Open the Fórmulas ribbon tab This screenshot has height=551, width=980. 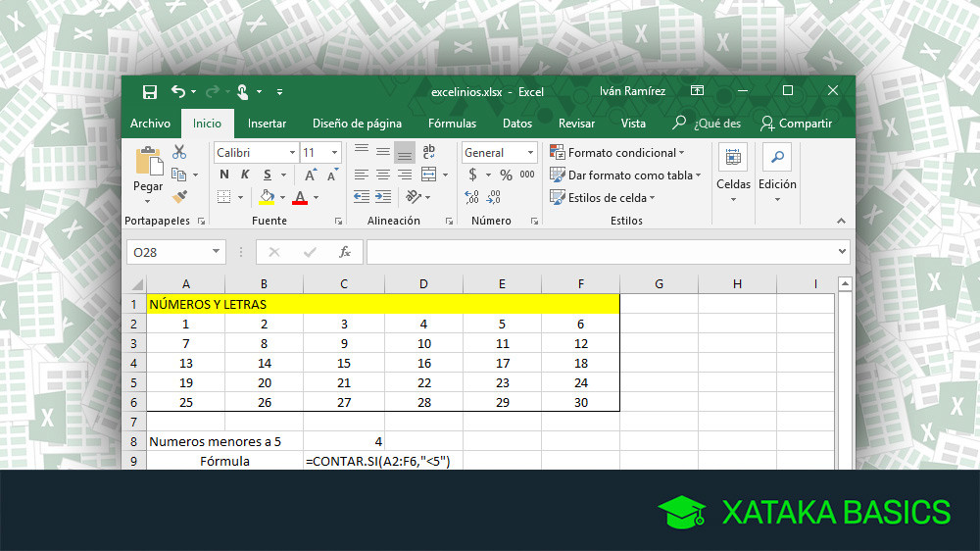pyautogui.click(x=452, y=124)
